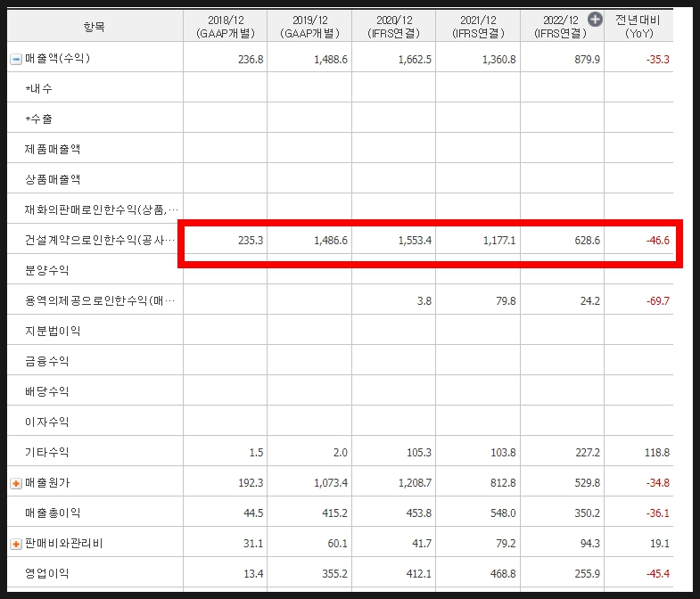The image size is (700, 599).
Task: Click the construction revenue value 235.3
Action: pyautogui.click(x=251, y=241)
